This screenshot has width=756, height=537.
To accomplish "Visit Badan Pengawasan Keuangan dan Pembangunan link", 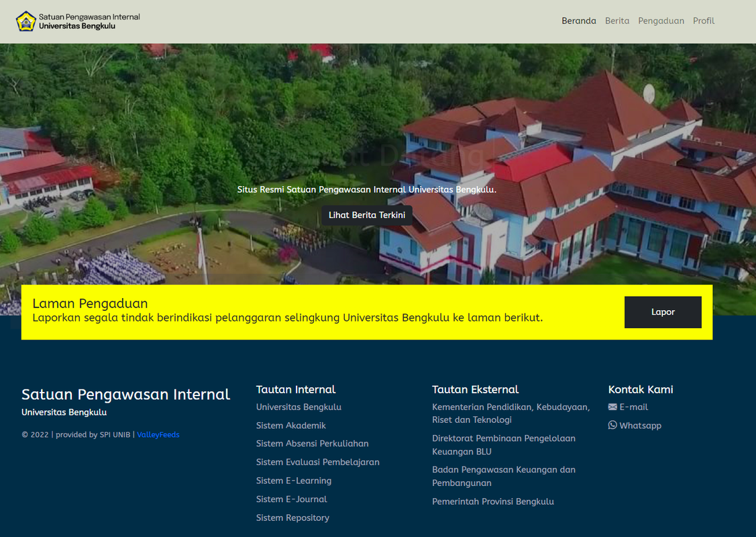I will 503,476.
